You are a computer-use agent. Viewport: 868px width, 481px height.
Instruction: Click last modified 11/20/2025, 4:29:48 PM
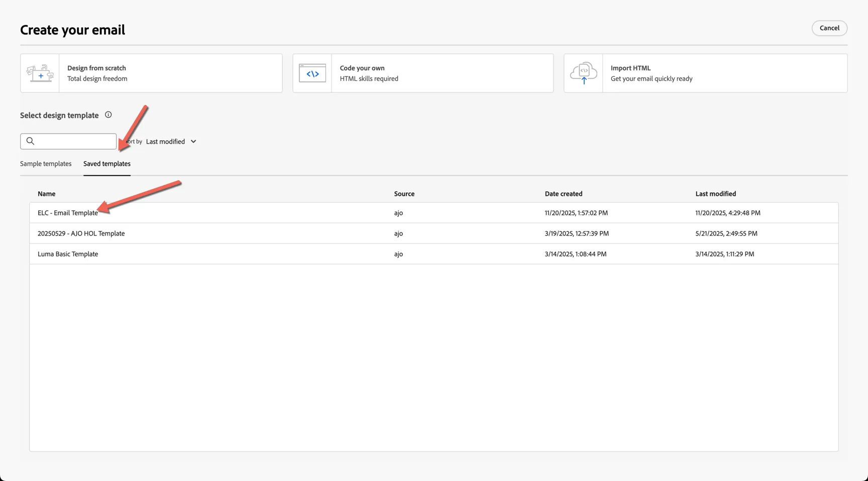728,213
